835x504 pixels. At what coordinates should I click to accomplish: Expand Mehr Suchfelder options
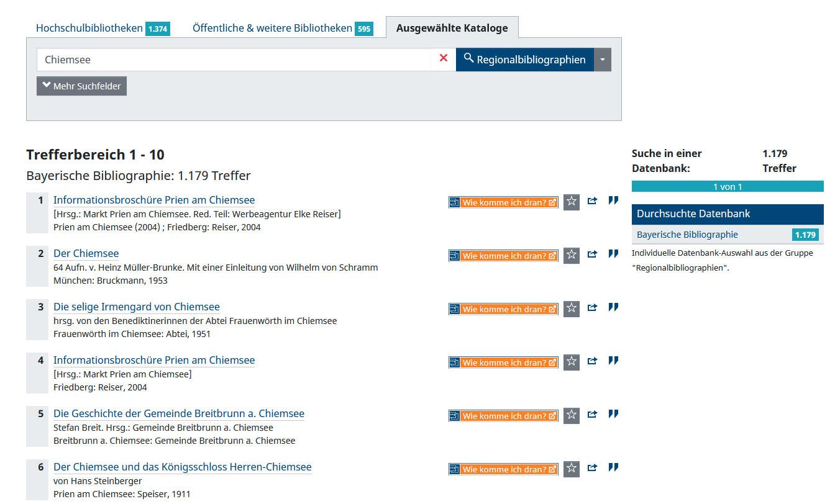click(81, 86)
